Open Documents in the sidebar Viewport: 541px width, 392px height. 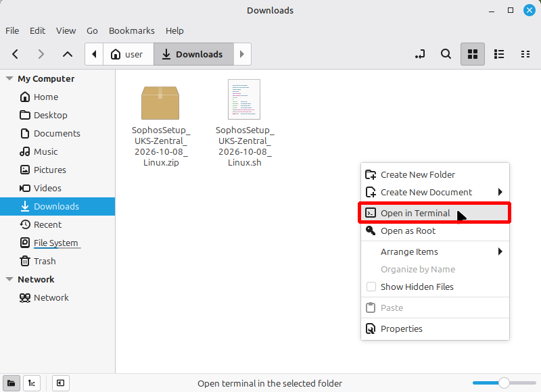57,133
